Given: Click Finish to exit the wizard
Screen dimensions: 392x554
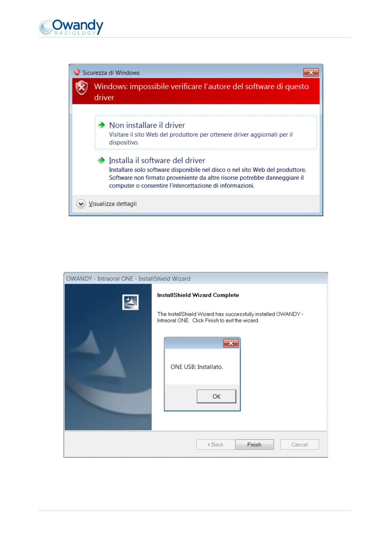Looking at the screenshot, I should click(x=254, y=444).
